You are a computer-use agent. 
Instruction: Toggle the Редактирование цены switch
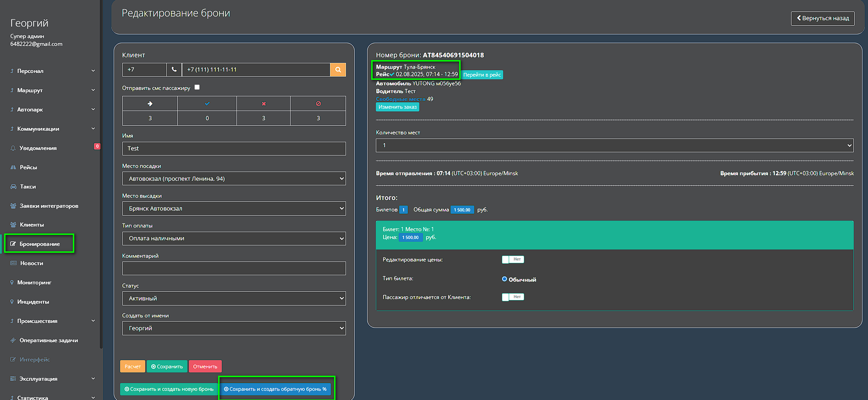513,260
